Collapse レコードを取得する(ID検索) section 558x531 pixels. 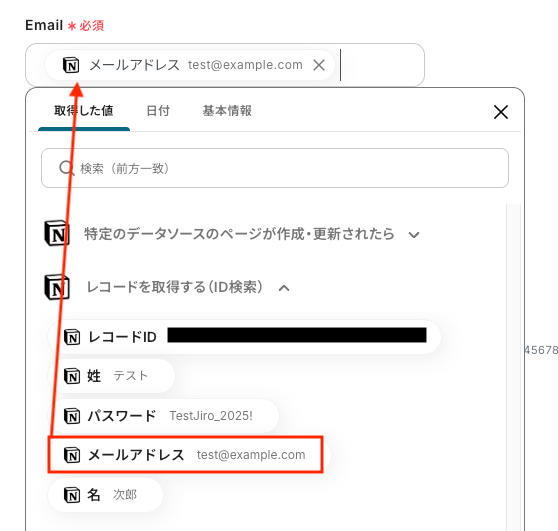[284, 288]
